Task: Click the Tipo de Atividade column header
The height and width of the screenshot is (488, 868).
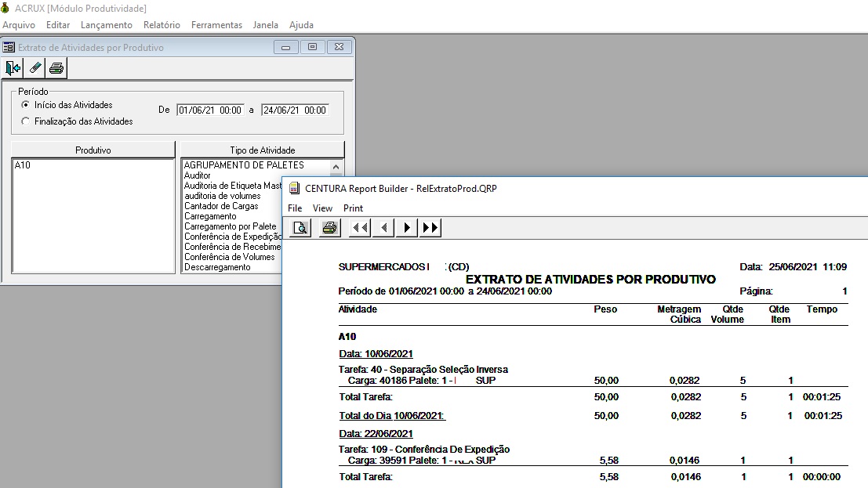Action: coord(263,150)
